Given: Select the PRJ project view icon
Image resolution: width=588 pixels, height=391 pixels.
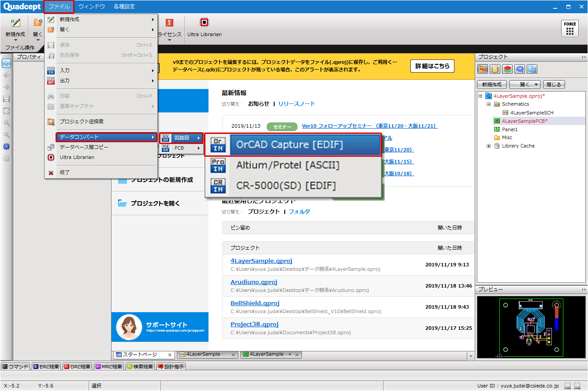Looking at the screenshot, I should (x=482, y=69).
